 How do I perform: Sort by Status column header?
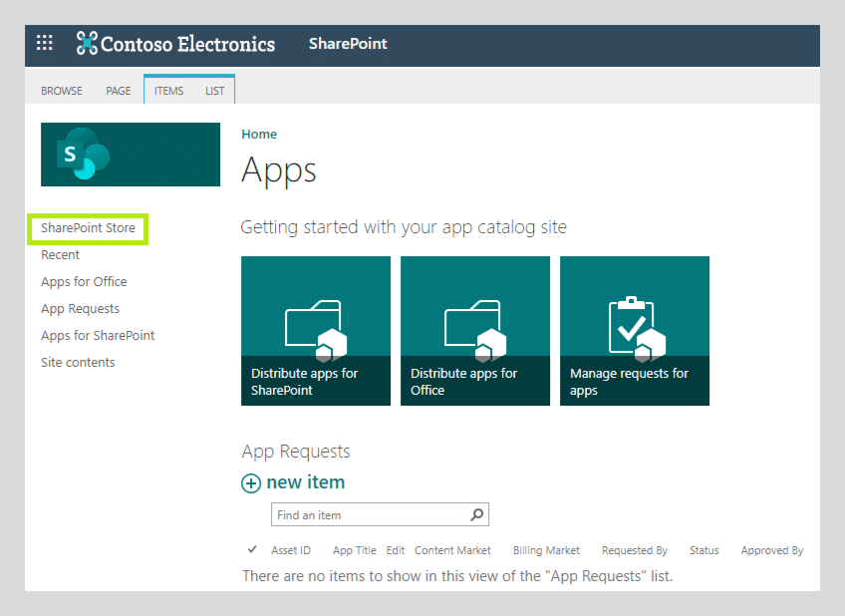704,550
